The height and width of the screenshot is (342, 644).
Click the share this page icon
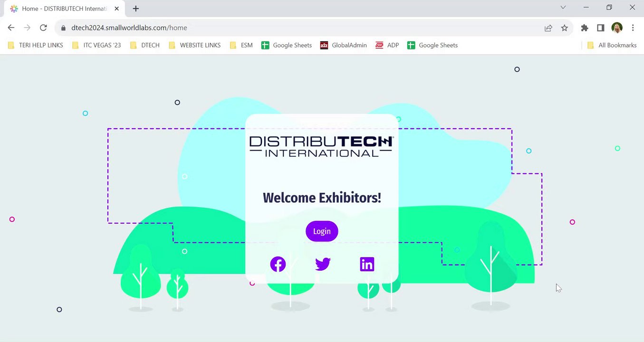click(548, 28)
